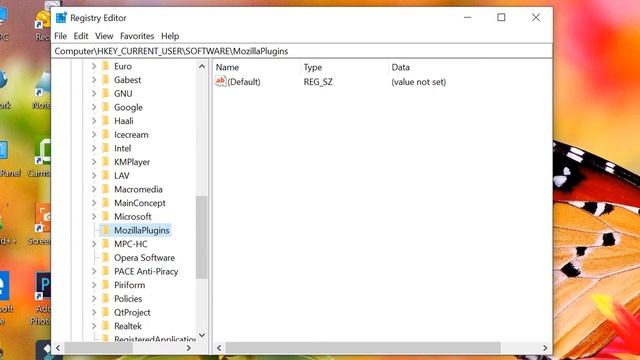Open the Help menu

point(170,36)
